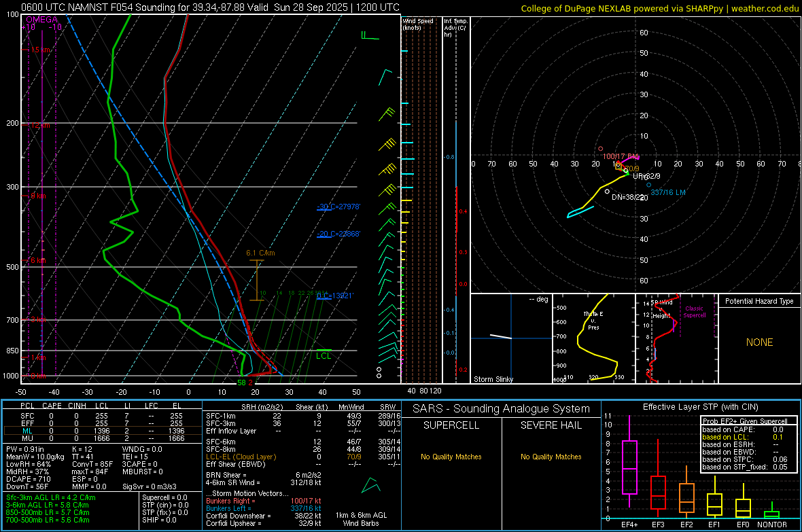The height and width of the screenshot is (532, 802).
Task: Click the Sfc-3km AGL LR = 4.2 C/km line
Action: click(51, 497)
